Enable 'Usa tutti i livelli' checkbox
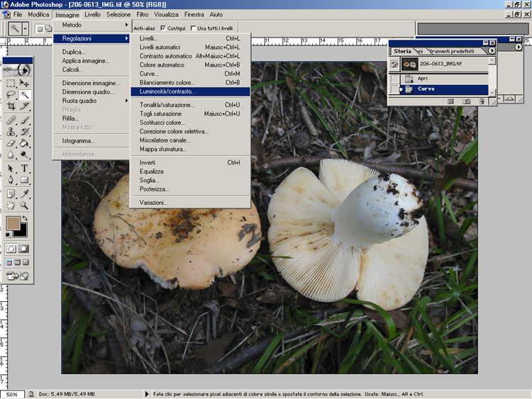 [193, 28]
